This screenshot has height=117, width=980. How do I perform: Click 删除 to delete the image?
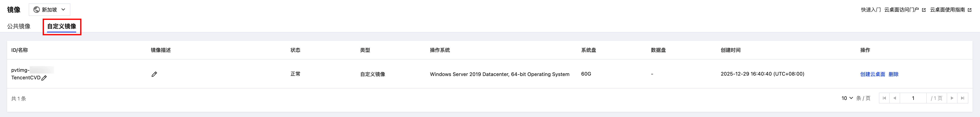pos(893,74)
